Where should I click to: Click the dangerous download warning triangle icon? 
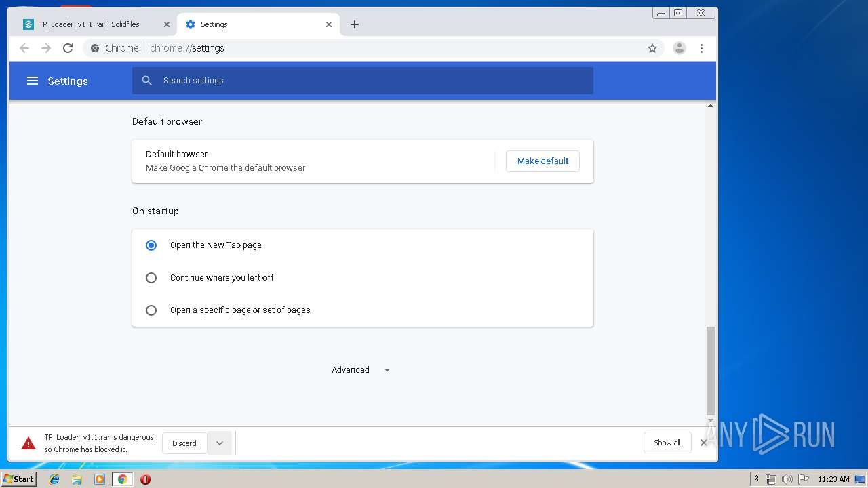point(28,443)
